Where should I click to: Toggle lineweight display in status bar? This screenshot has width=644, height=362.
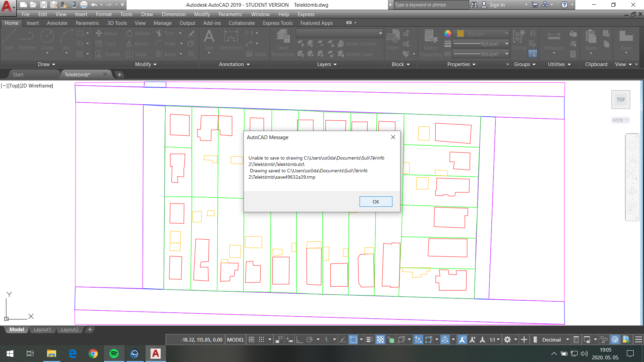[x=370, y=340]
